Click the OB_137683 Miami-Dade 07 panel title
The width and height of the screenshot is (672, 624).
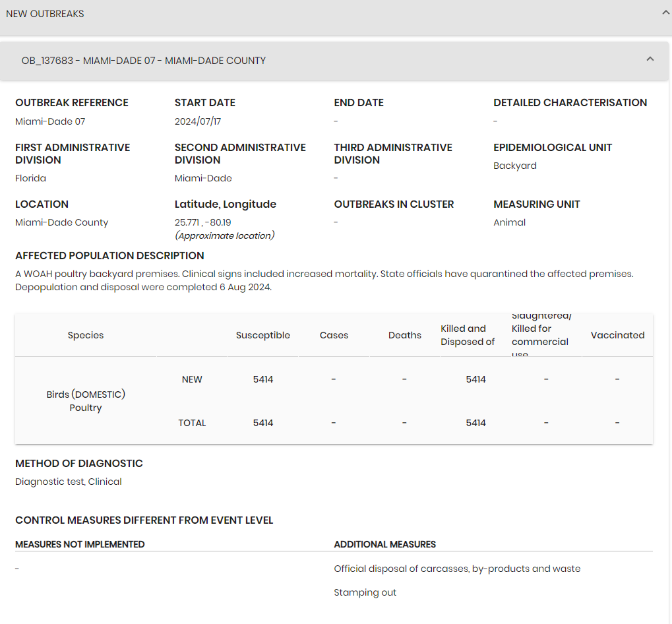[144, 61]
